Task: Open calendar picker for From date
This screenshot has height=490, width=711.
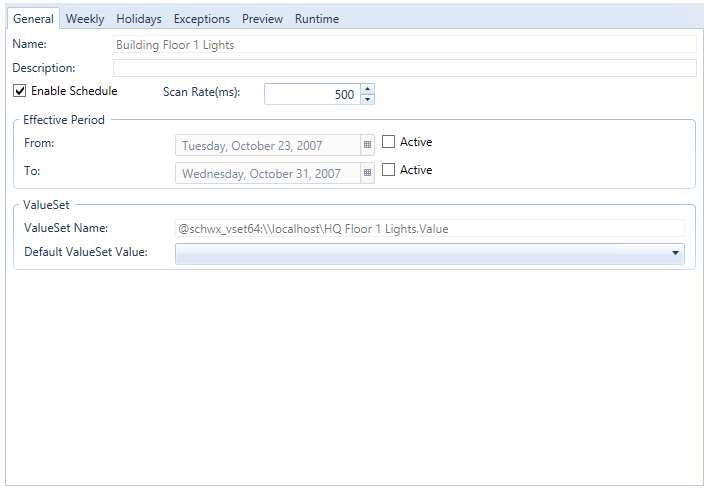Action: tap(367, 145)
